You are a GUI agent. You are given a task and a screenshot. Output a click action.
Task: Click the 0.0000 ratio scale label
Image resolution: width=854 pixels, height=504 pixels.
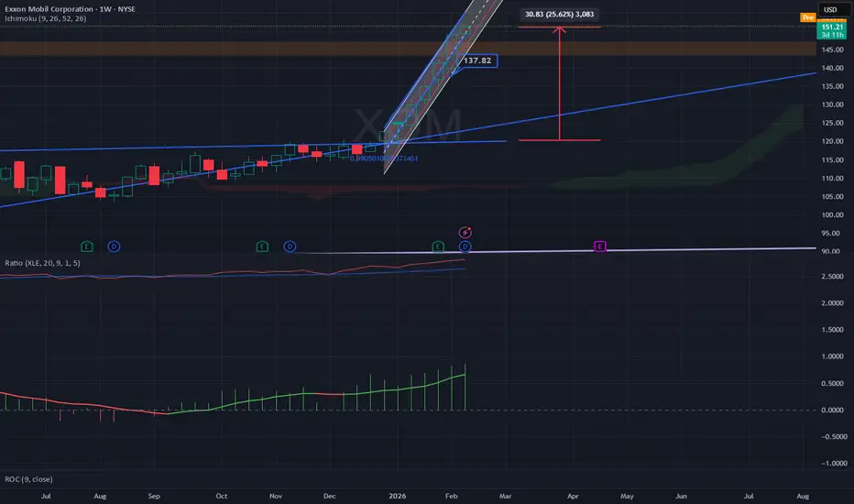(x=833, y=410)
